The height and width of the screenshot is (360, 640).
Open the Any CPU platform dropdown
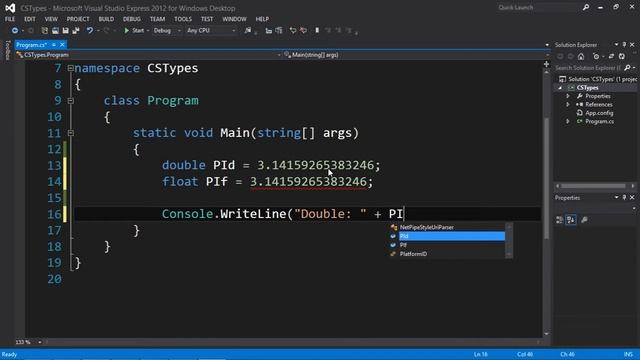[211, 31]
